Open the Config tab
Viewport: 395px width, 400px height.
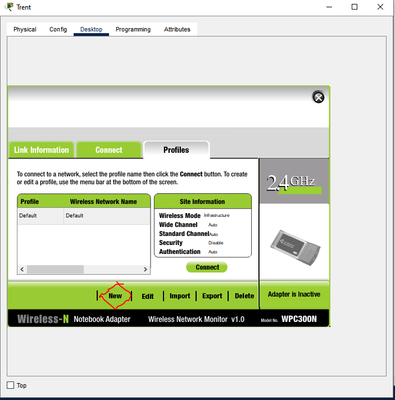pyautogui.click(x=58, y=29)
